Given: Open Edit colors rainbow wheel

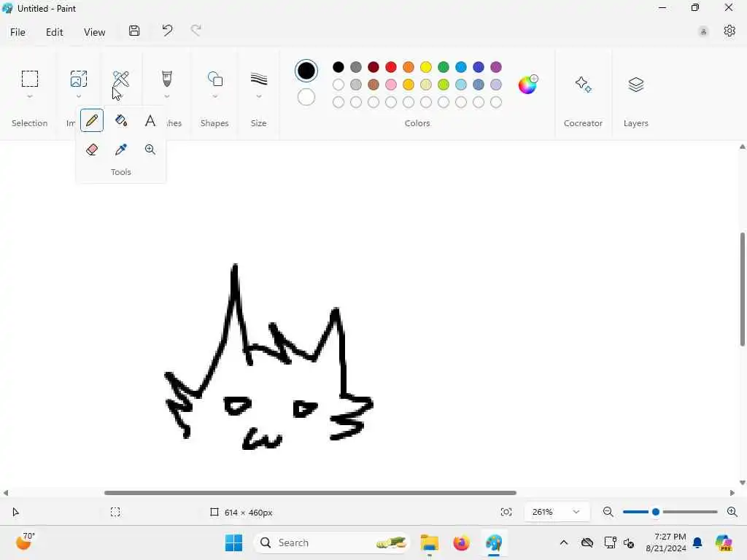Looking at the screenshot, I should click(x=527, y=85).
